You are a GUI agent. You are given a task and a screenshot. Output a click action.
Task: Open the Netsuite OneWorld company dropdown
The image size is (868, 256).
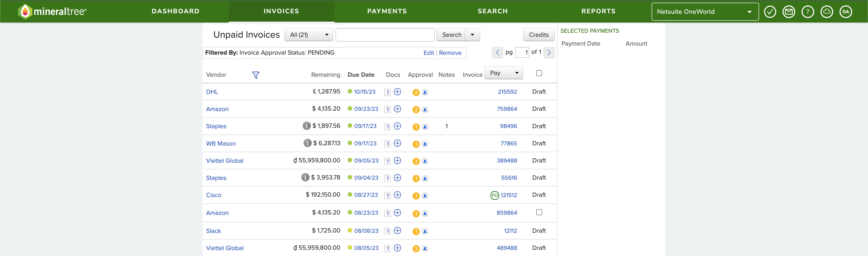pos(705,12)
